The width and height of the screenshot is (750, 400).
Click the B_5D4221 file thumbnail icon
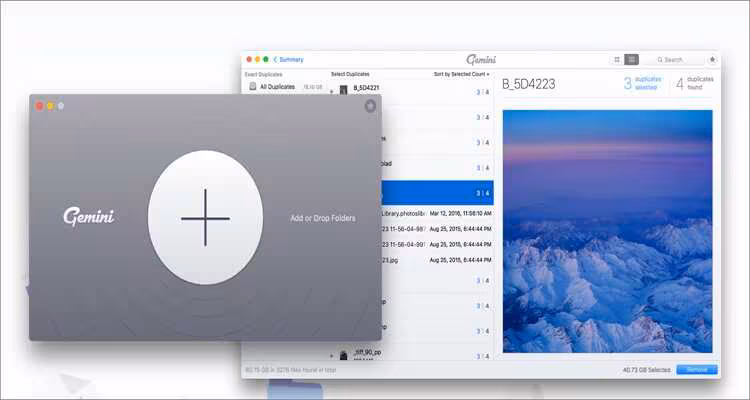click(343, 90)
